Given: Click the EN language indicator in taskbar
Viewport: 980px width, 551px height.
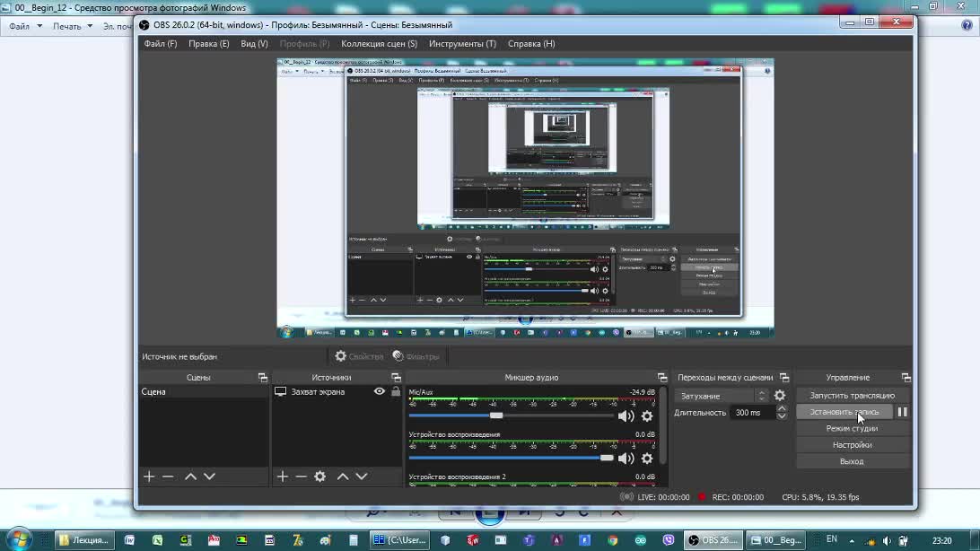Looking at the screenshot, I should click(x=831, y=539).
